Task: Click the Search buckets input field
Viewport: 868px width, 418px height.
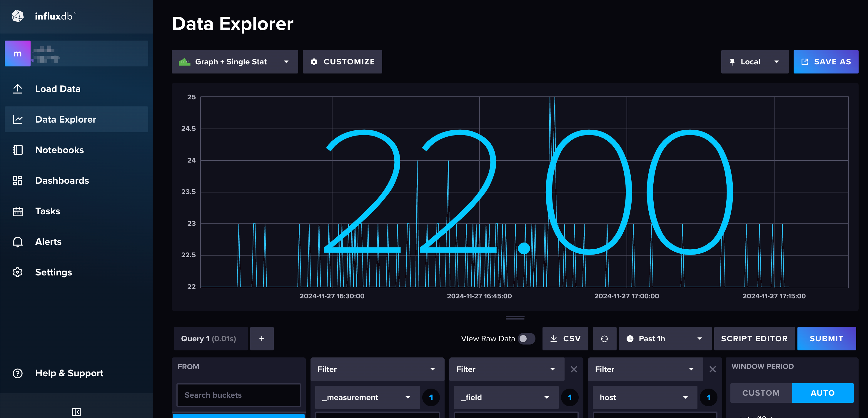Action: point(238,395)
